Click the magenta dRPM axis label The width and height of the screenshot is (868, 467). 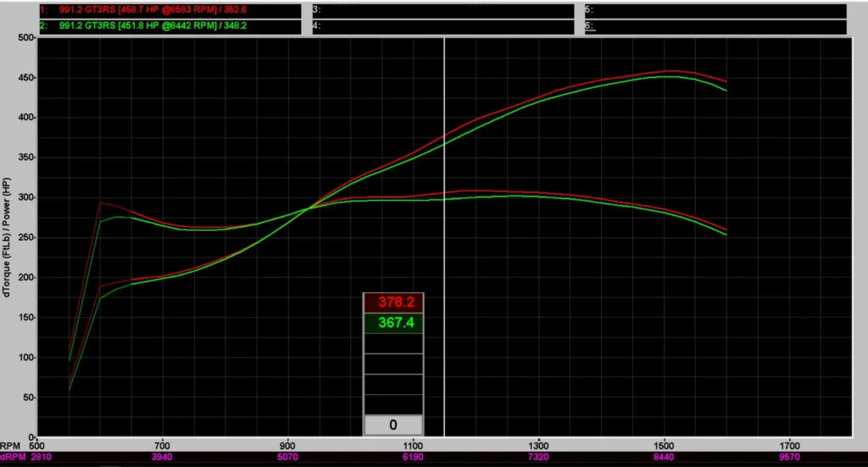[12, 457]
